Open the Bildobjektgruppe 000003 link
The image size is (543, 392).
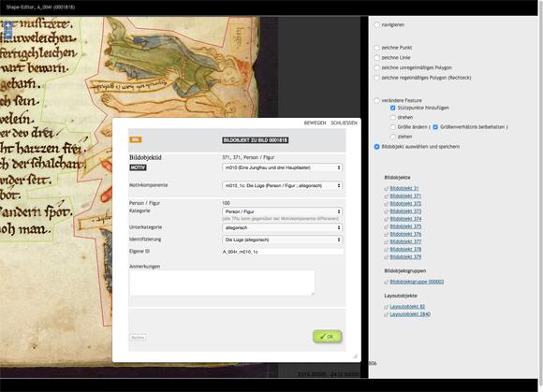tap(417, 282)
